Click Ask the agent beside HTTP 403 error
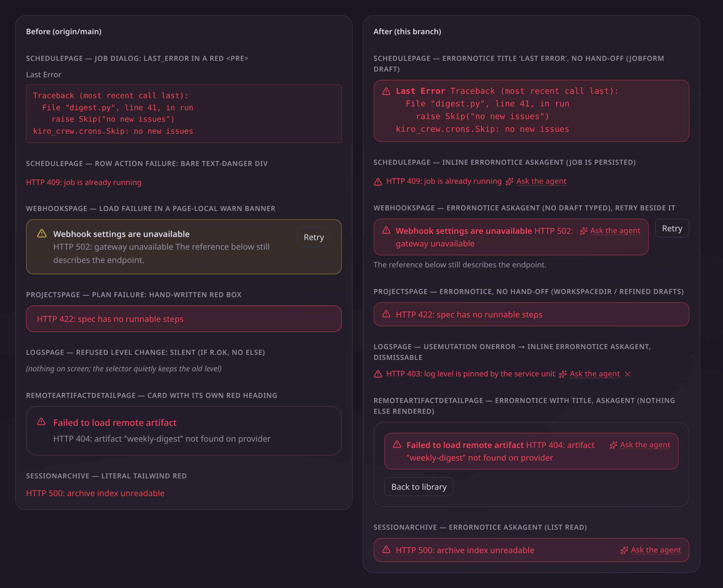The height and width of the screenshot is (588, 723). click(595, 374)
